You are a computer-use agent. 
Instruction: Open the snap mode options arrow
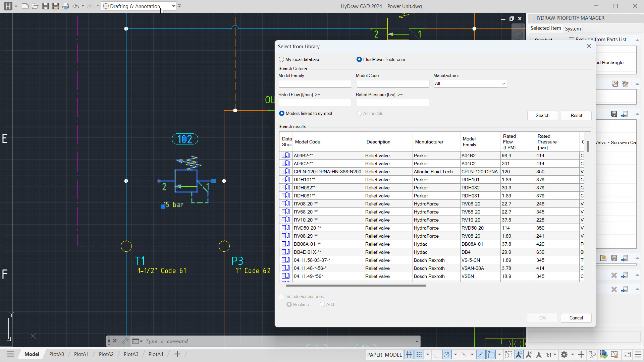click(x=428, y=355)
